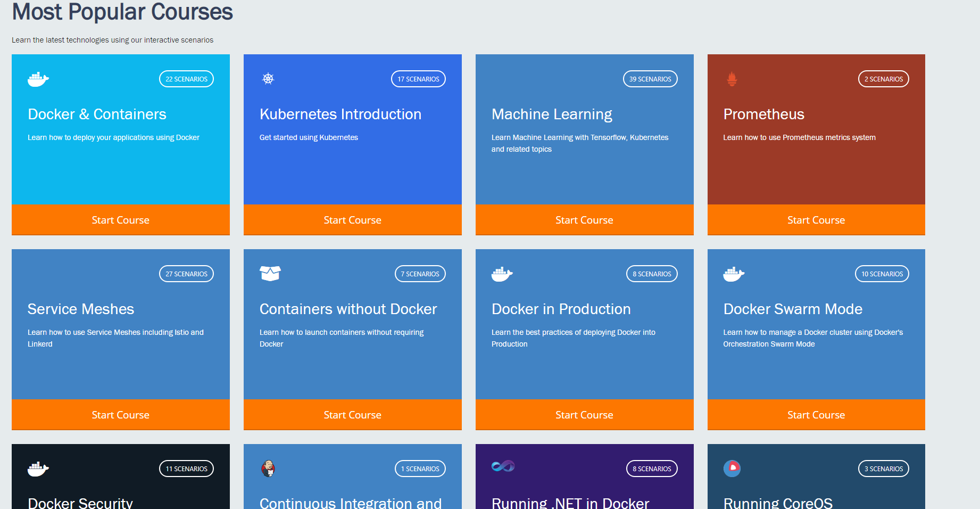Viewport: 980px width, 509px height.
Task: Click 'Learn how to deploy your applications using Docker'
Action: tap(113, 137)
